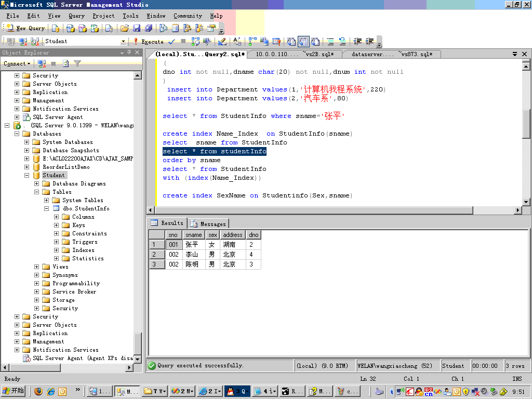Click Design Query in Editor icon
This screenshot has height=399, width=532.
(222, 42)
